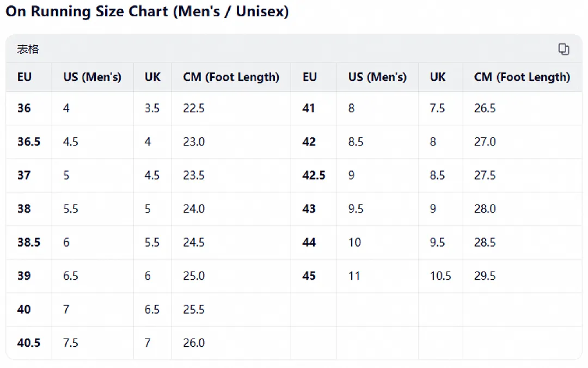The width and height of the screenshot is (588, 368).
Task: Click the EU size 44 cell
Action: [309, 242]
